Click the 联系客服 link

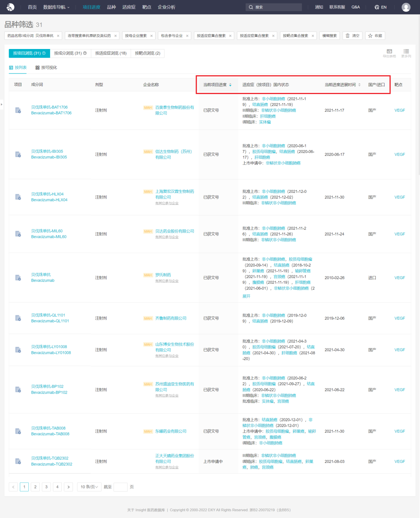(337, 7)
